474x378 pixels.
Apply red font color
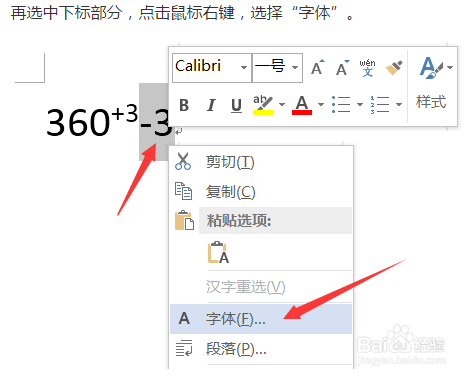(x=302, y=105)
